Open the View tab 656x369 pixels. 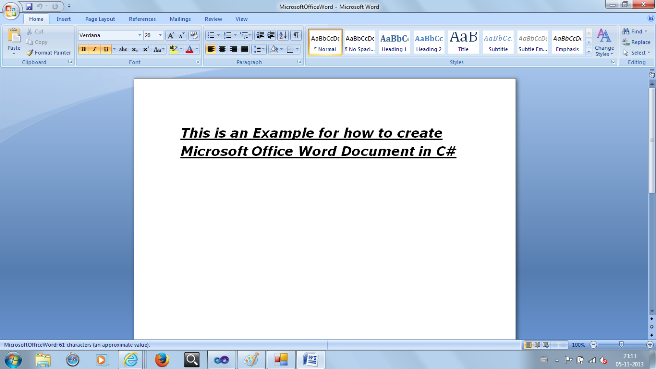point(241,19)
